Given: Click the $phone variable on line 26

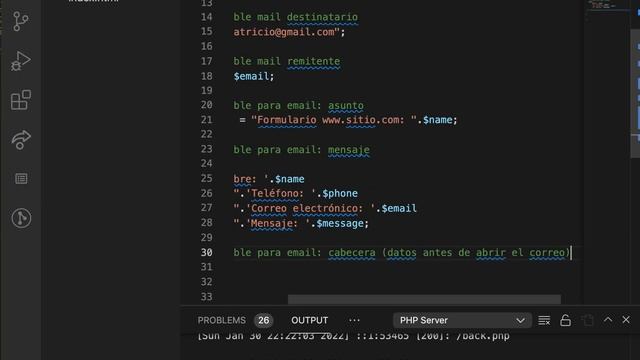Looking at the screenshot, I should pyautogui.click(x=340, y=193).
